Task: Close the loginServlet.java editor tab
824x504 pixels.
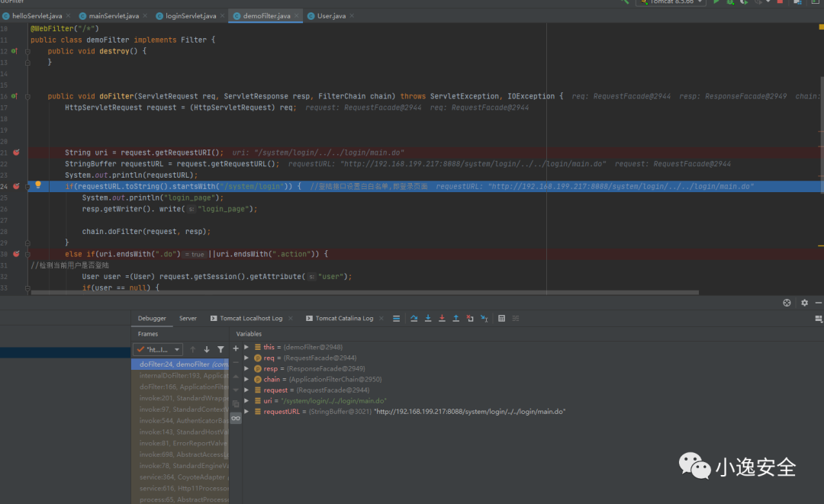Action: click(223, 16)
